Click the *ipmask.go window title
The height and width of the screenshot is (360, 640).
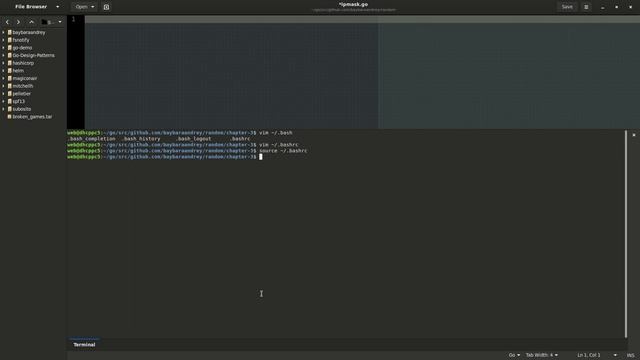353,4
